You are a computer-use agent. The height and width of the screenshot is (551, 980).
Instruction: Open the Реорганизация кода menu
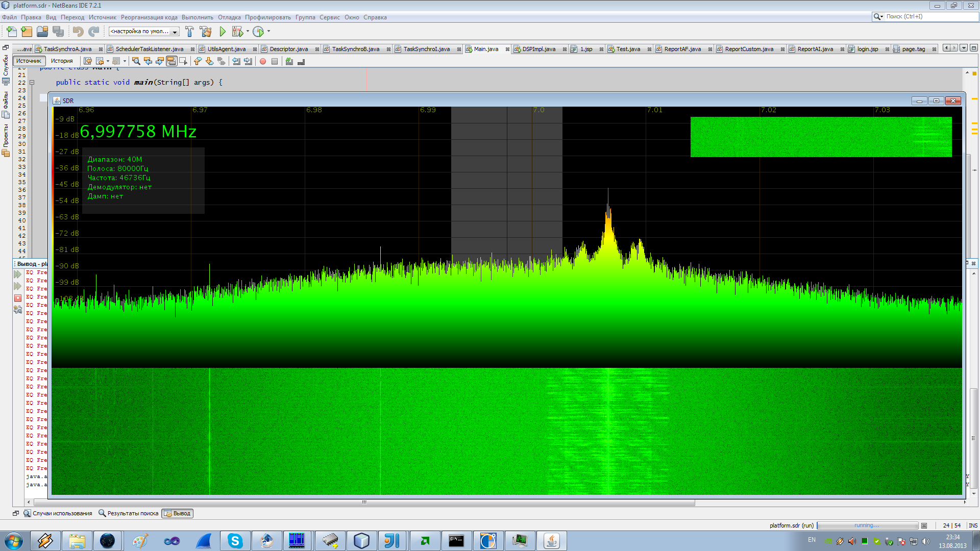[149, 17]
